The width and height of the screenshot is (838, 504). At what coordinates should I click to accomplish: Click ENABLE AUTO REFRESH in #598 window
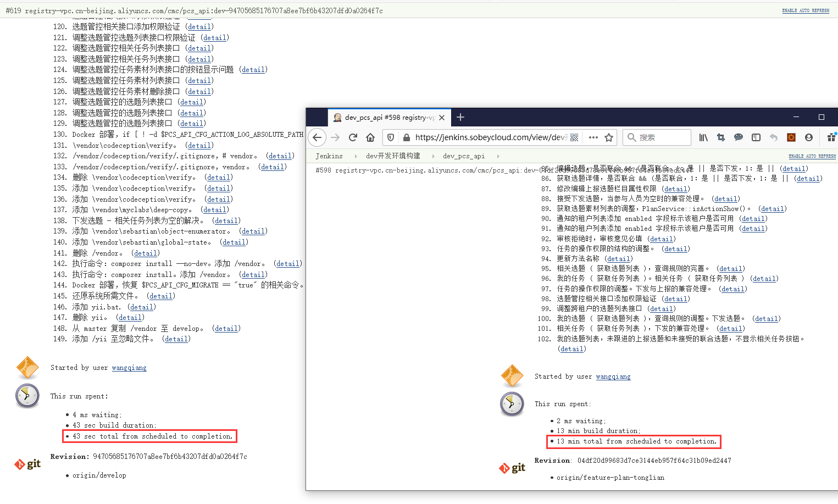812,157
